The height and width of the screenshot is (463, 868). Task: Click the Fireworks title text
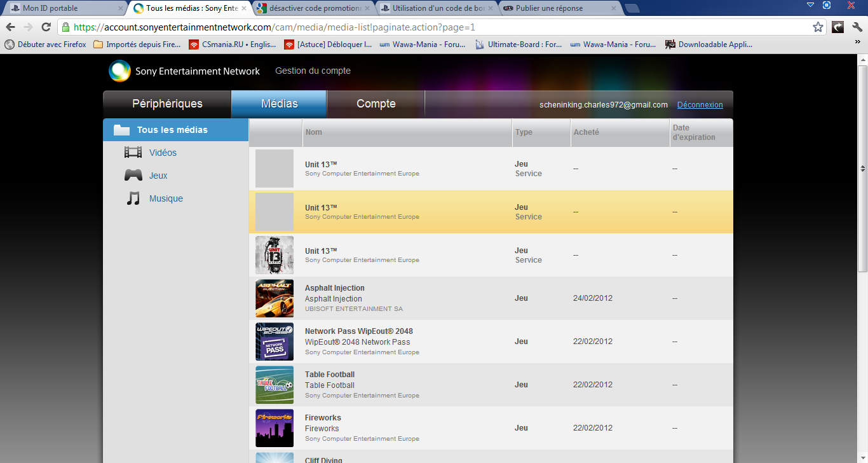coord(323,418)
